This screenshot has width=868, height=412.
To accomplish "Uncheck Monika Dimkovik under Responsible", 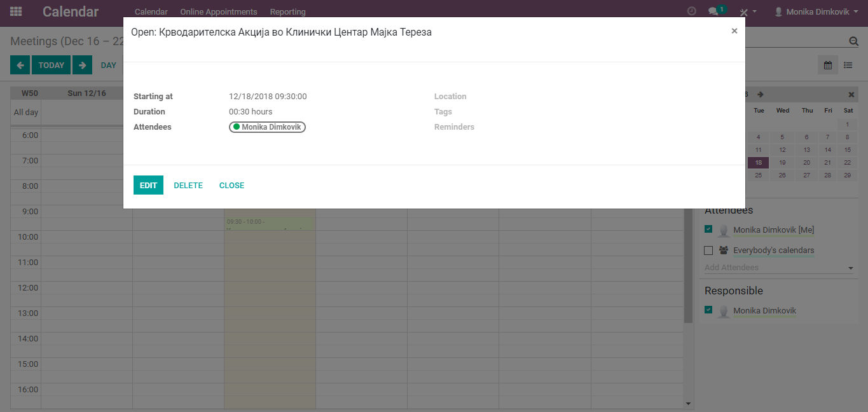I will tap(708, 310).
